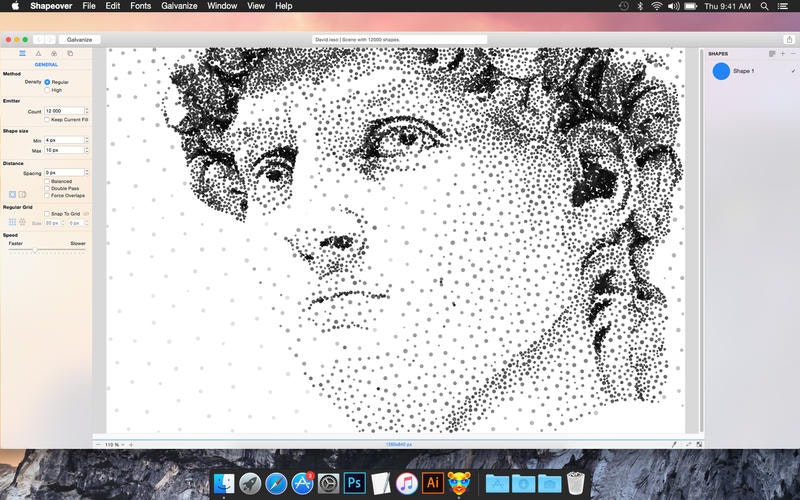
Task: Enable the Force Overlaps checkbox
Action: 46,195
